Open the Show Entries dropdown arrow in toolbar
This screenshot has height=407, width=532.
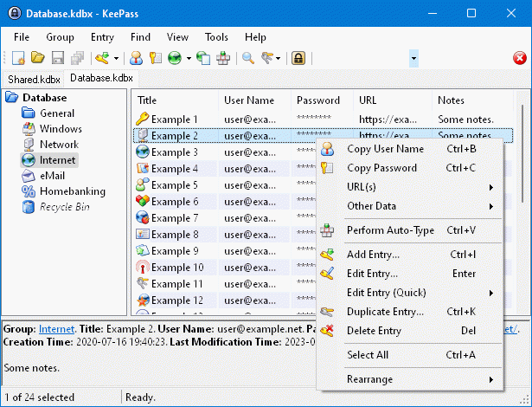pyautogui.click(x=279, y=58)
